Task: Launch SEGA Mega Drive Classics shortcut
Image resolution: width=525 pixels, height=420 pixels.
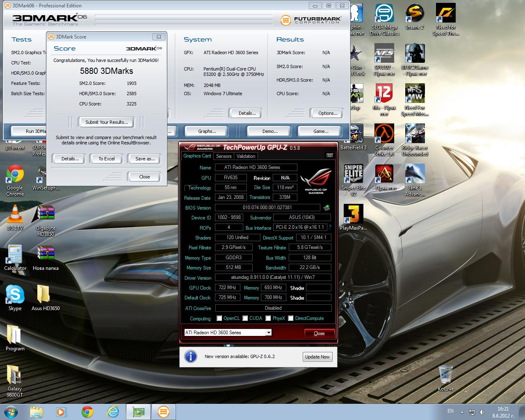Action: coord(384,20)
